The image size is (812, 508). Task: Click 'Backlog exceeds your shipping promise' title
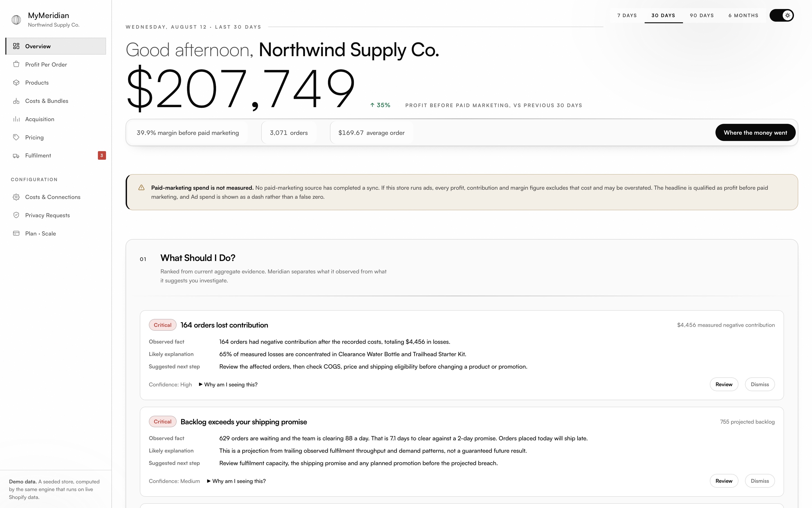tap(244, 422)
